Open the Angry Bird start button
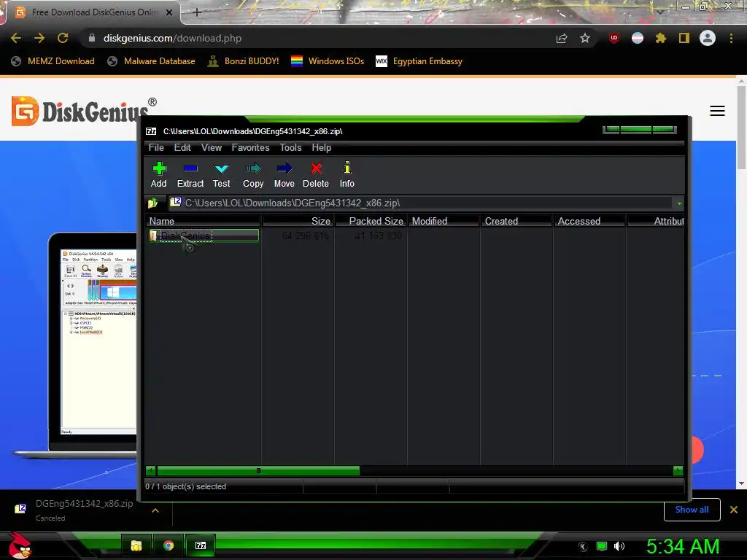747x560 pixels. (20, 545)
